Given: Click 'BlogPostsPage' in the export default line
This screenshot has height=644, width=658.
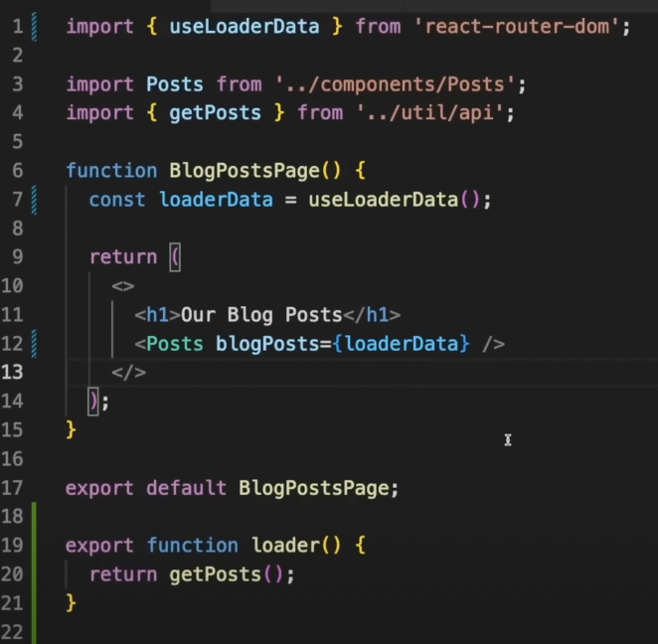Looking at the screenshot, I should pos(314,488).
